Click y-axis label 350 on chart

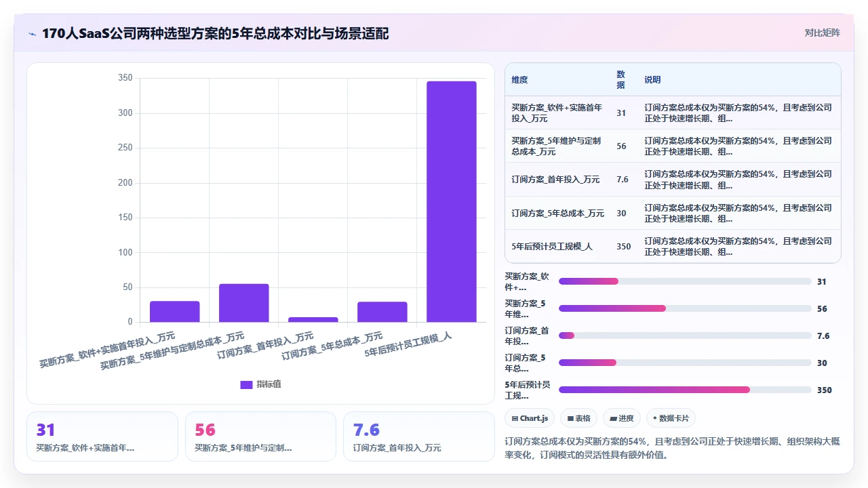click(125, 78)
